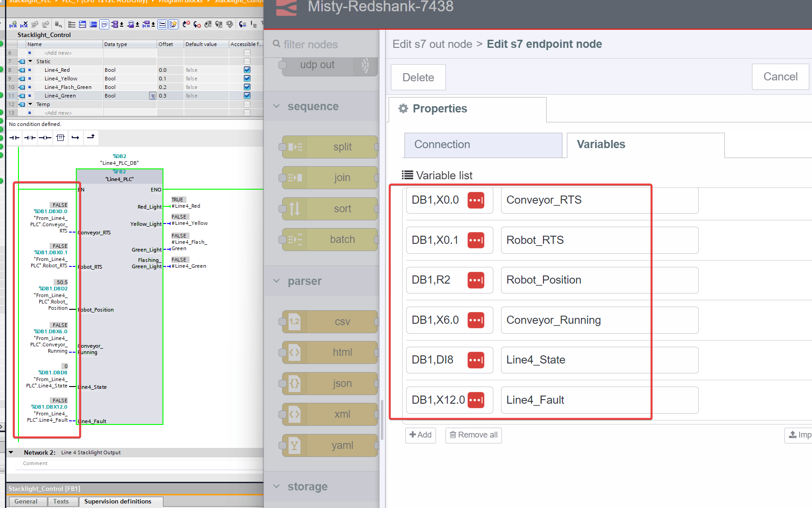Viewport: 812px width, 508px height.
Task: Select the normally open contact tool
Action: click(x=14, y=138)
